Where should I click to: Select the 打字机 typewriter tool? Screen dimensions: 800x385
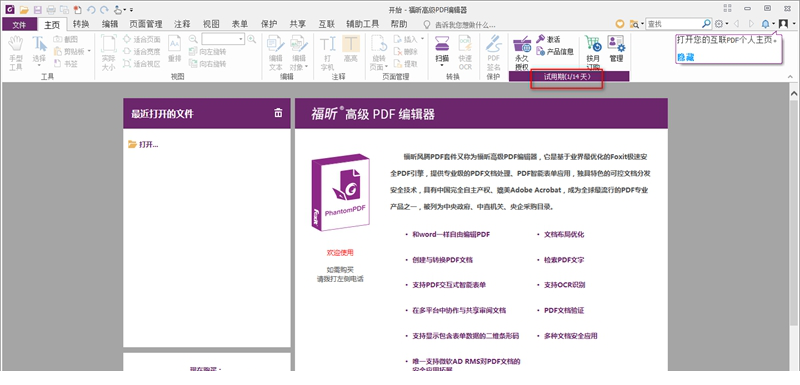coord(327,53)
